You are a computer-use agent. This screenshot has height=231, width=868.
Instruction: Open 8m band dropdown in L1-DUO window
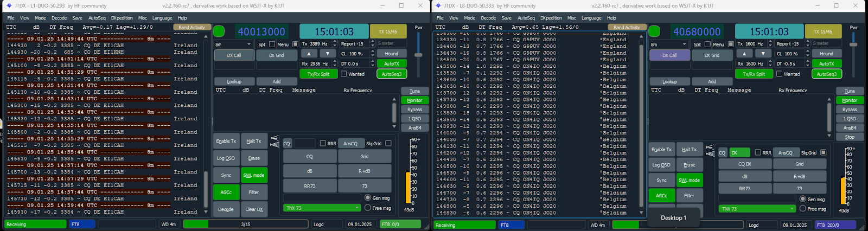click(233, 44)
